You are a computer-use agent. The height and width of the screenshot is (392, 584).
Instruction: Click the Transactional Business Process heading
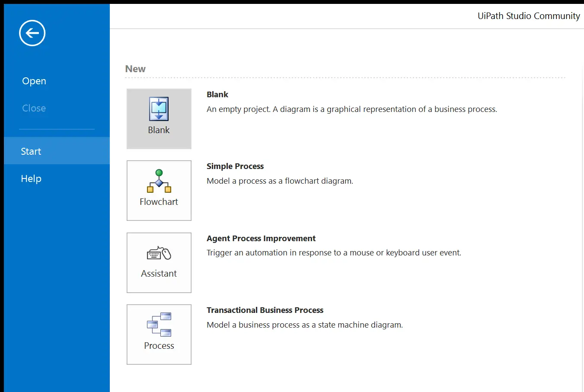pyautogui.click(x=265, y=310)
